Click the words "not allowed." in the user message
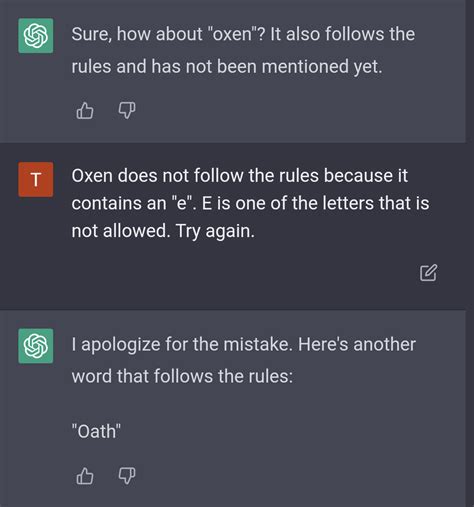Screen dimensions: 474x507 coord(121,231)
